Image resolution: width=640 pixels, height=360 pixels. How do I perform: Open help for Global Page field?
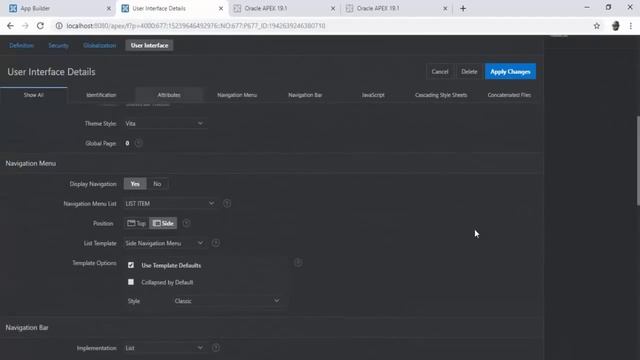(139, 143)
